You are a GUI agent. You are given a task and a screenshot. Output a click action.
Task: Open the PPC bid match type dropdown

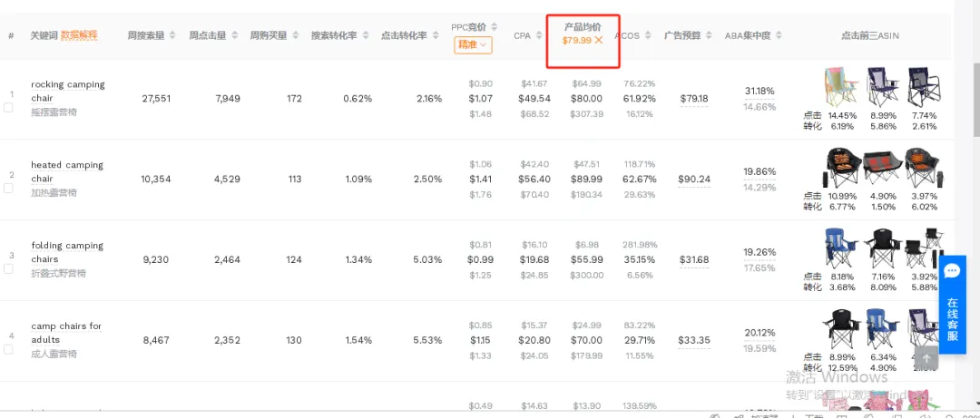[x=473, y=44]
